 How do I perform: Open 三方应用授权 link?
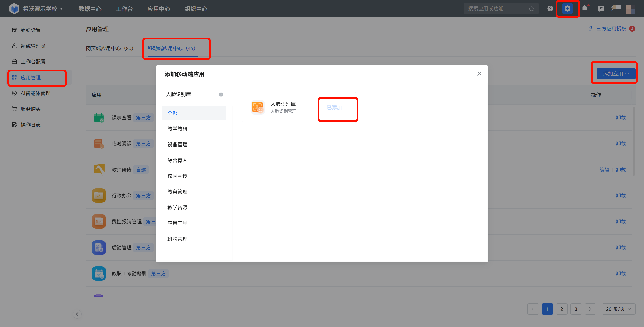(x=611, y=29)
